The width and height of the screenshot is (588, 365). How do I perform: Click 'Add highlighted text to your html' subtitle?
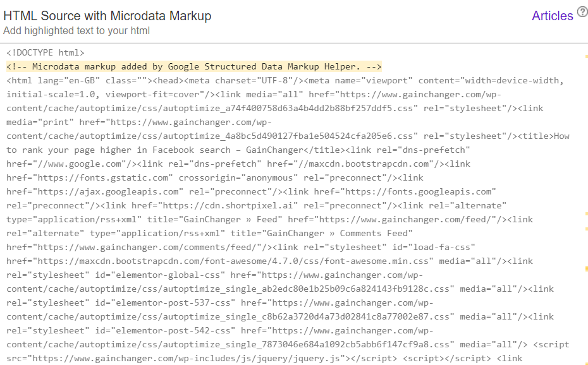(x=77, y=31)
